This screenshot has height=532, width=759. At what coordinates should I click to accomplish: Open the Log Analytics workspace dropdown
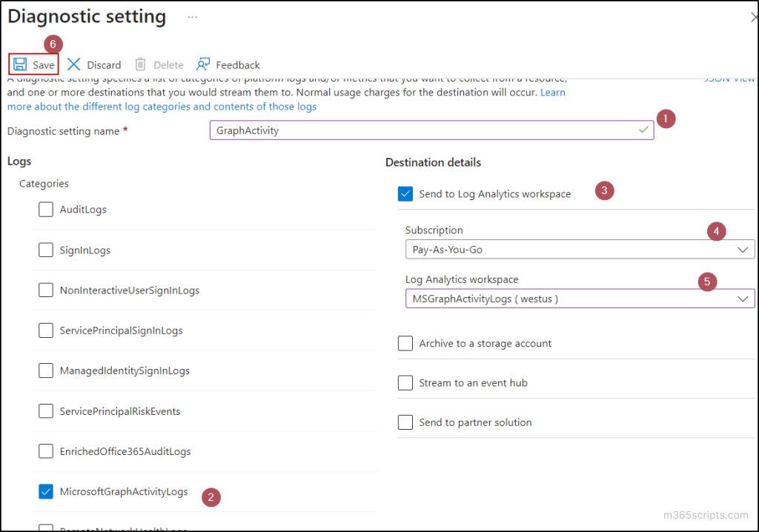[580, 299]
